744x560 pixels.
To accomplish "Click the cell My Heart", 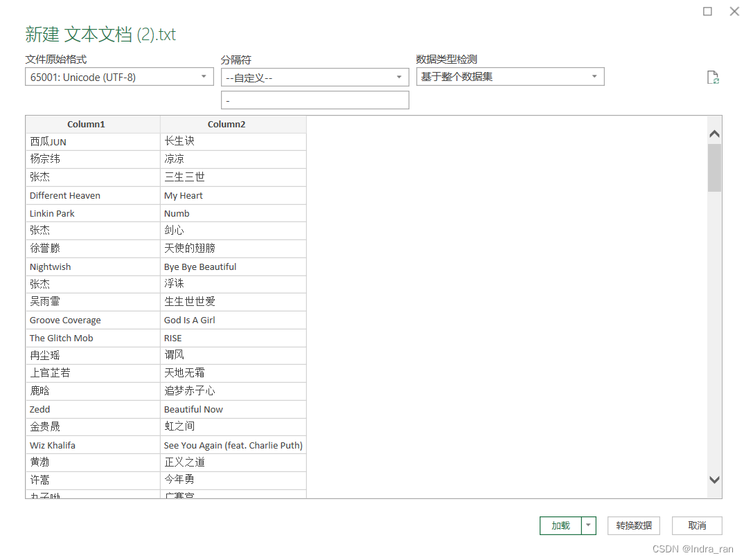I will coord(233,195).
